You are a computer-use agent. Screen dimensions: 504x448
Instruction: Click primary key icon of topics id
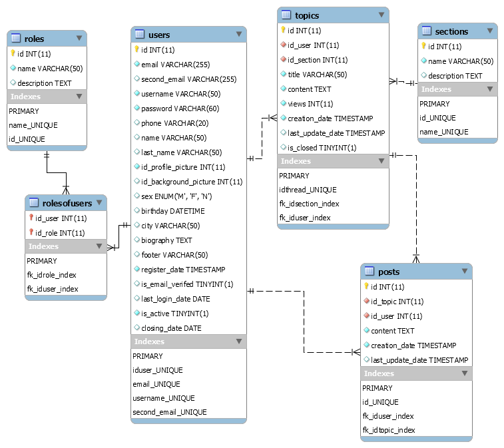point(283,30)
